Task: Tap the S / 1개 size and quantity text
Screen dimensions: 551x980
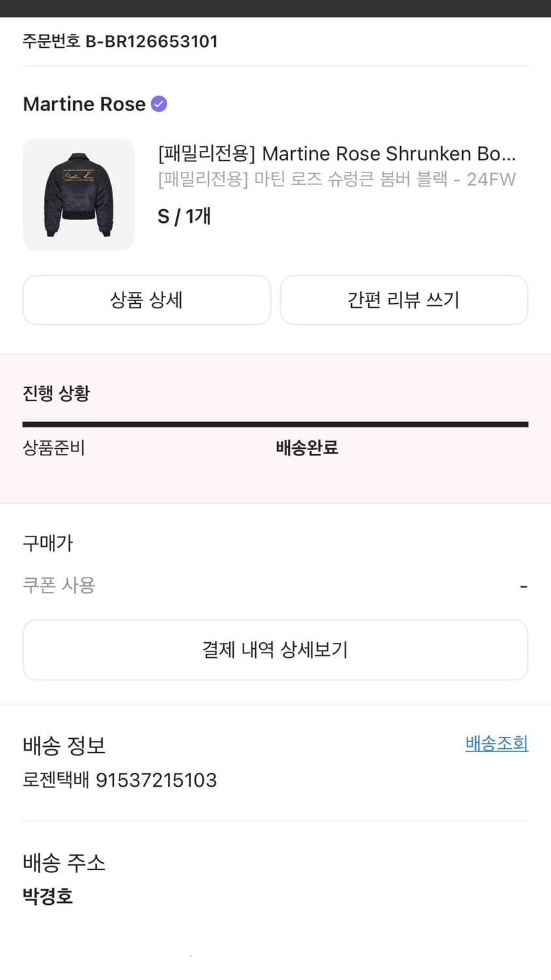Action: click(184, 216)
